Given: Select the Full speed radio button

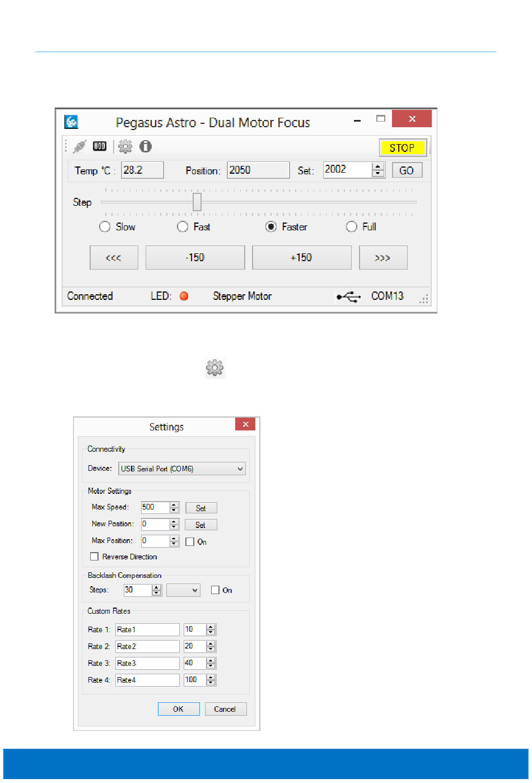Looking at the screenshot, I should click(352, 227).
